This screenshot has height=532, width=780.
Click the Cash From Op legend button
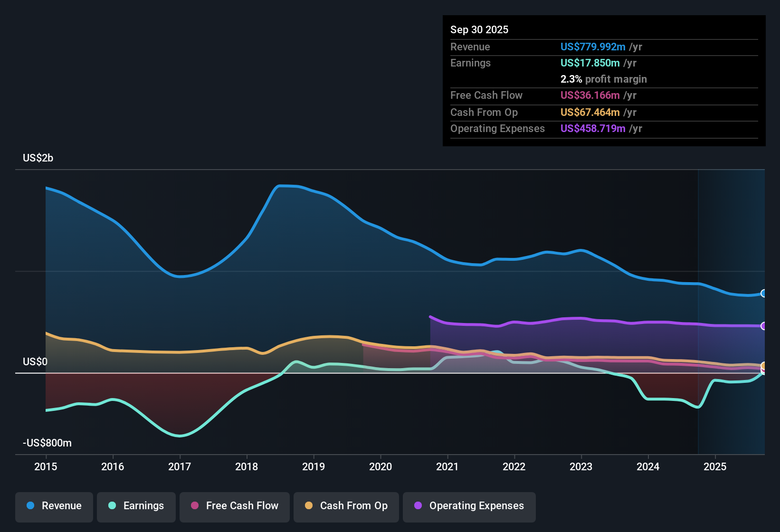(x=346, y=506)
